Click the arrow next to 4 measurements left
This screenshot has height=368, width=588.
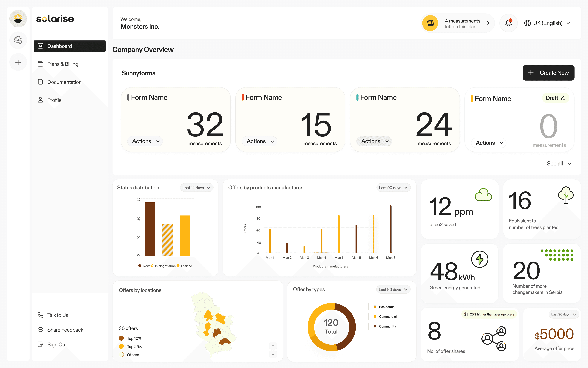click(488, 23)
